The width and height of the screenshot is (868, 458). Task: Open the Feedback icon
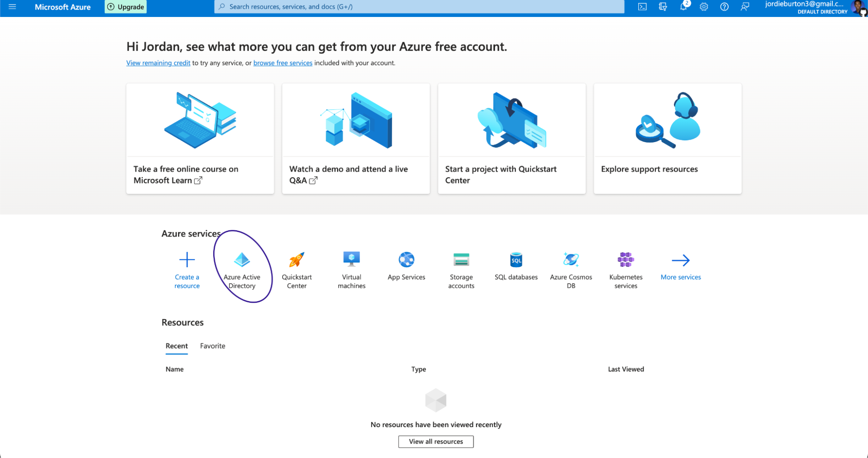(745, 7)
